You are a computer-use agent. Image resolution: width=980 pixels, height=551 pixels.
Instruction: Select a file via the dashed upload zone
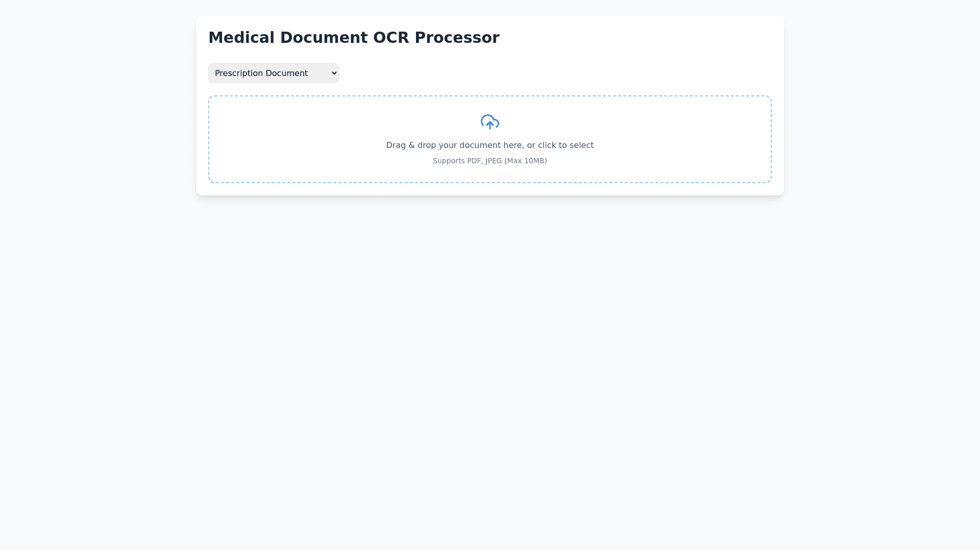pyautogui.click(x=489, y=139)
